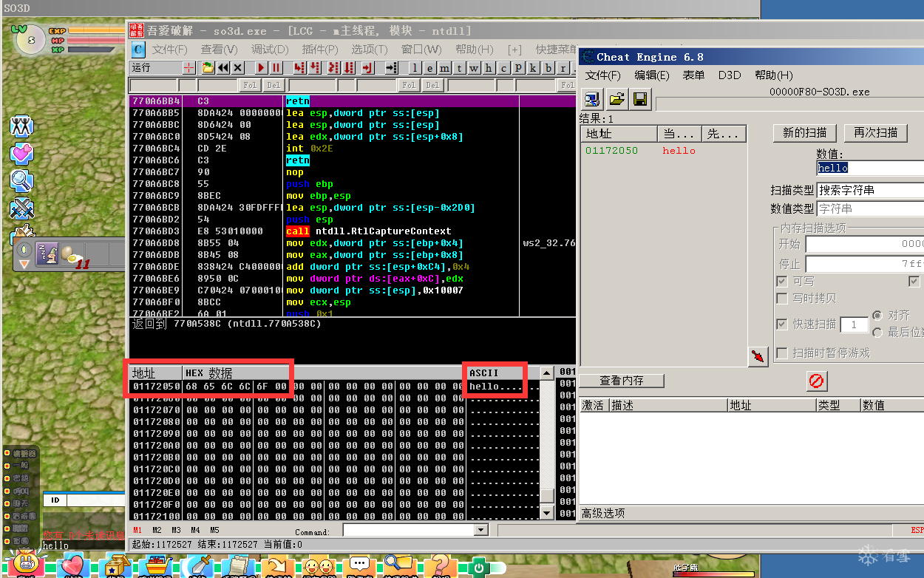Toggle 可写 writable checkbox
The width and height of the screenshot is (924, 578).
coord(782,282)
